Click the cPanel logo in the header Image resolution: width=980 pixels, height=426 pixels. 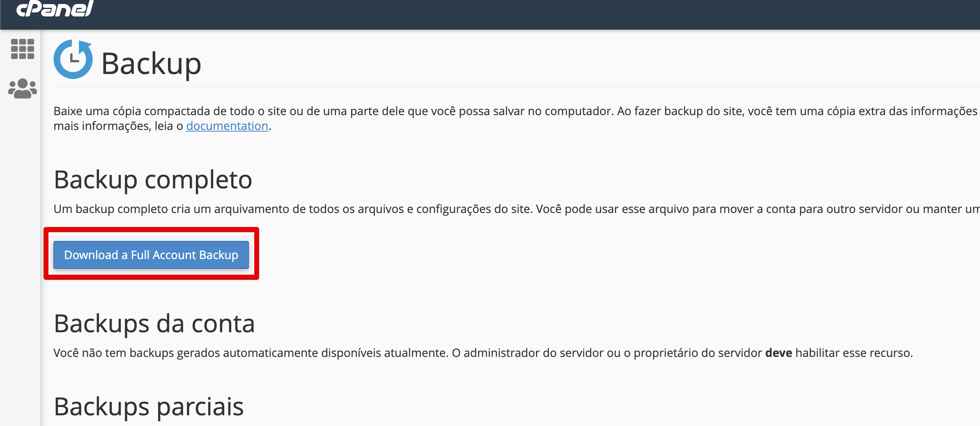click(55, 9)
